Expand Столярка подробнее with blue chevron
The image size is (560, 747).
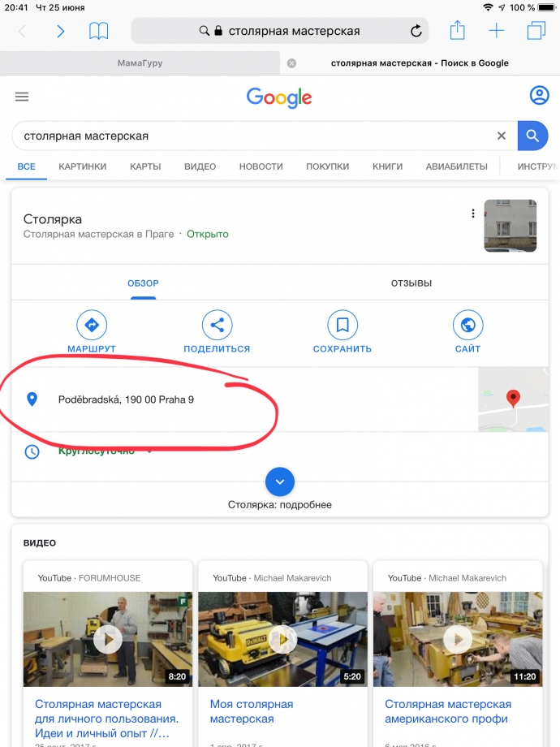pos(280,481)
